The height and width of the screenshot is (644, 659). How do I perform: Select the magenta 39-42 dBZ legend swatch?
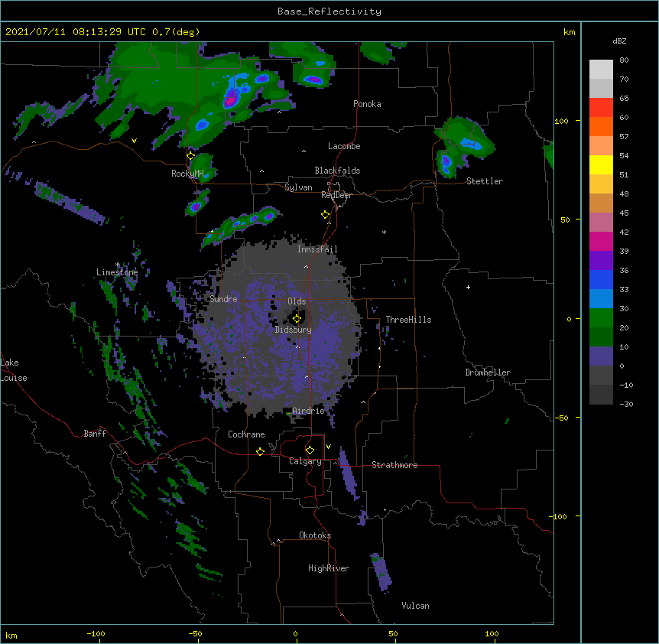pos(601,241)
